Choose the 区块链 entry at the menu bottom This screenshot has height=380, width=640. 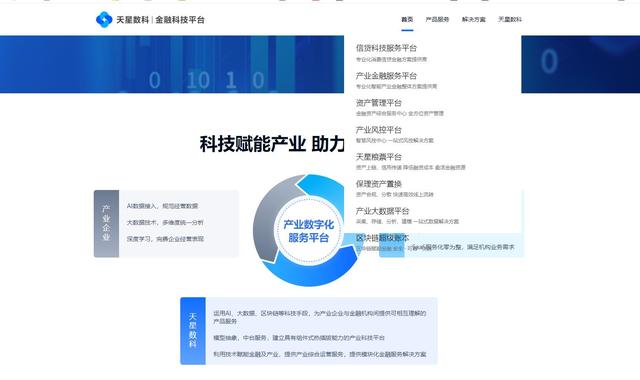382,238
